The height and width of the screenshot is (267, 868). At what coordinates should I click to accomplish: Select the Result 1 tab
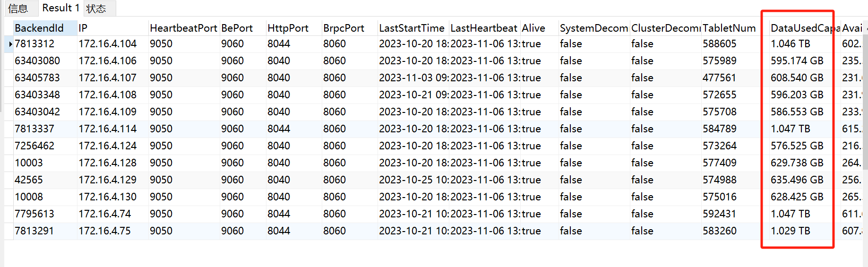[x=60, y=8]
